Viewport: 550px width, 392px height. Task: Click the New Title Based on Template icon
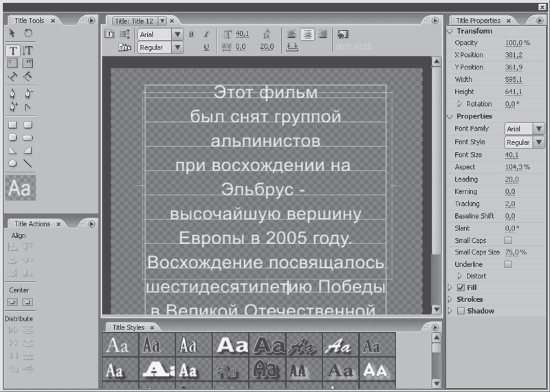point(109,34)
